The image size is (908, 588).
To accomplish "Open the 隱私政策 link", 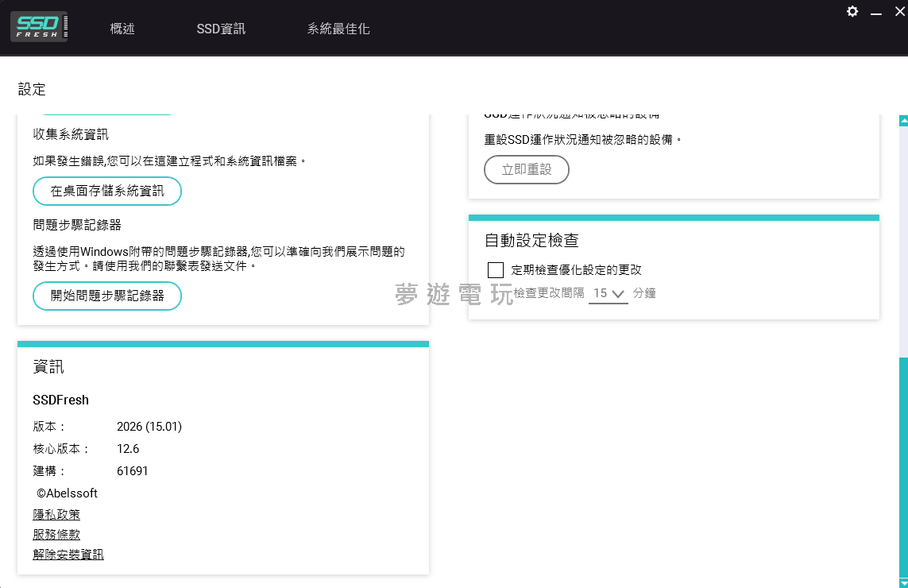I will point(56,515).
